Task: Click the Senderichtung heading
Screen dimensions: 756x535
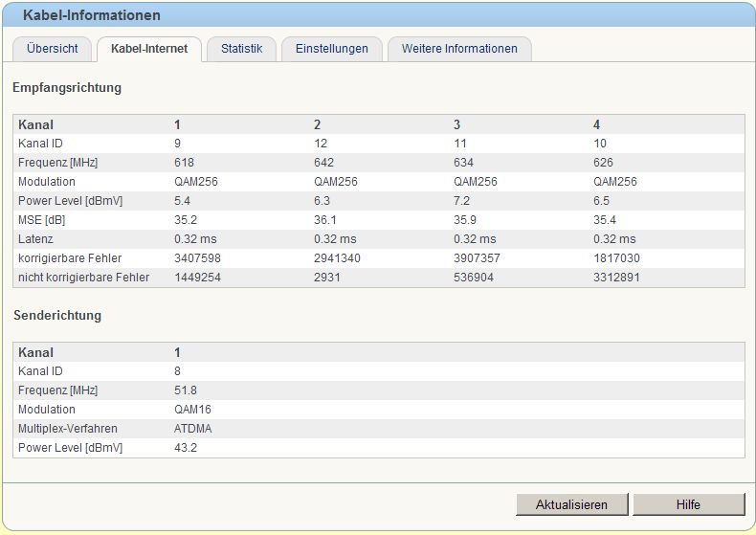Action: [57, 316]
